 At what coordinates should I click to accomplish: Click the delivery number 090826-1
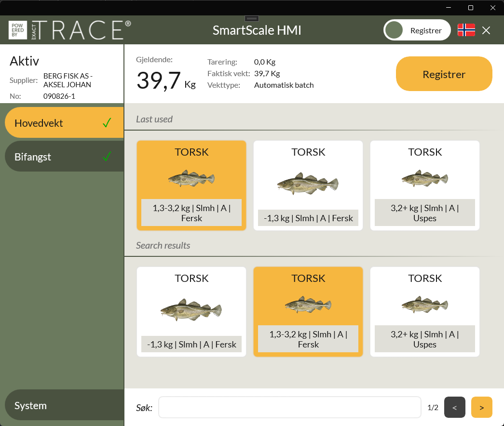(59, 96)
